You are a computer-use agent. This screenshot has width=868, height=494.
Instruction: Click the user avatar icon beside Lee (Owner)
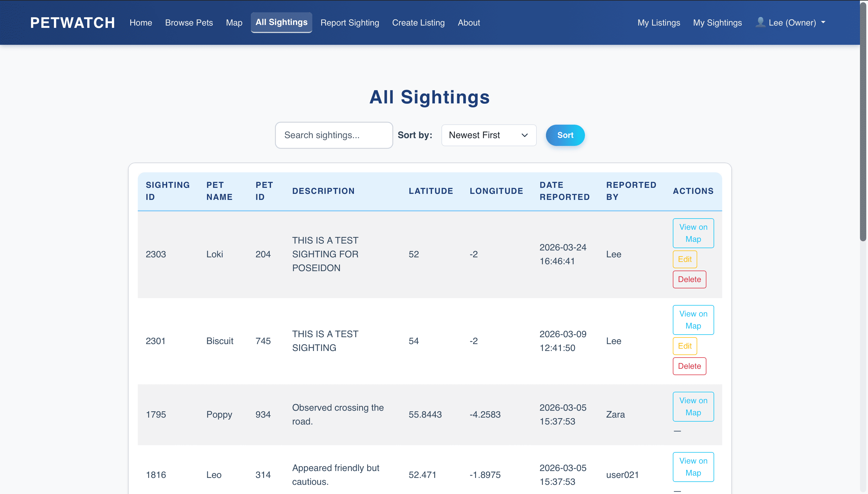760,22
